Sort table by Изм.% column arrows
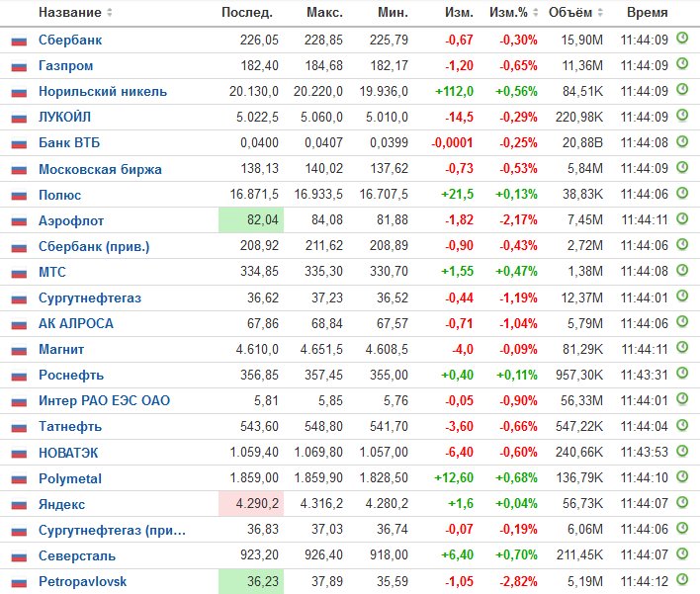700x594 pixels. click(535, 13)
